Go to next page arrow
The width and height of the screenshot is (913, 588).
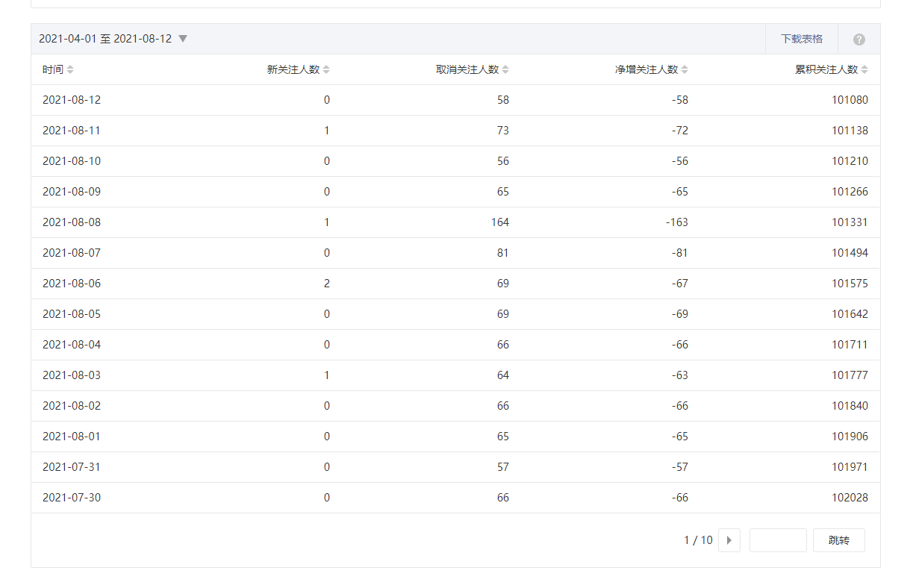729,540
